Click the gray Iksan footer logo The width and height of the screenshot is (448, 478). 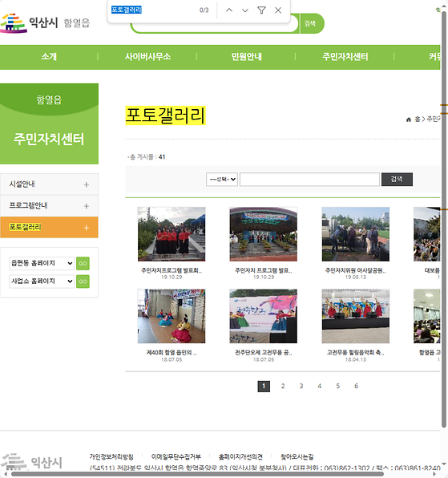point(31,462)
